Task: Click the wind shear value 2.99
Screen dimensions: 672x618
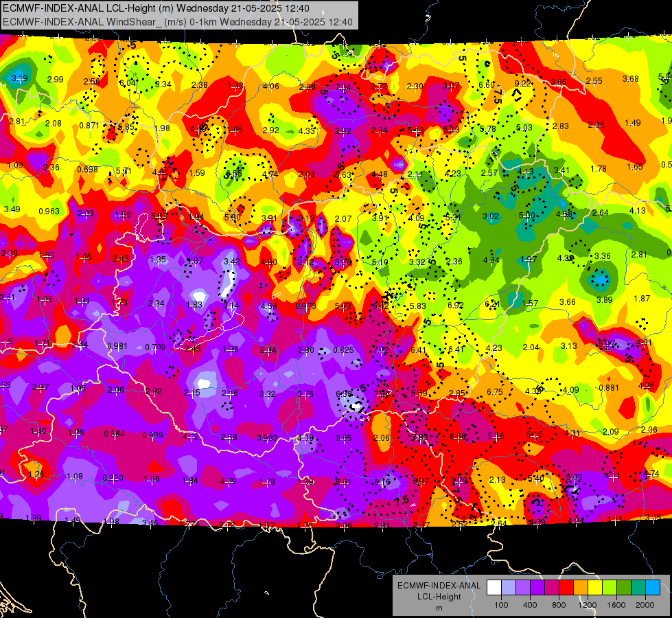Action: point(56,80)
